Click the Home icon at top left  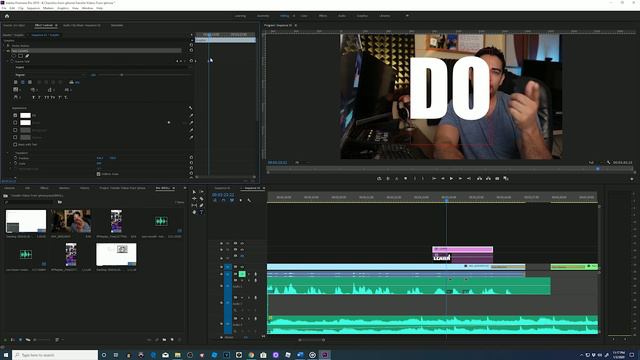7,16
